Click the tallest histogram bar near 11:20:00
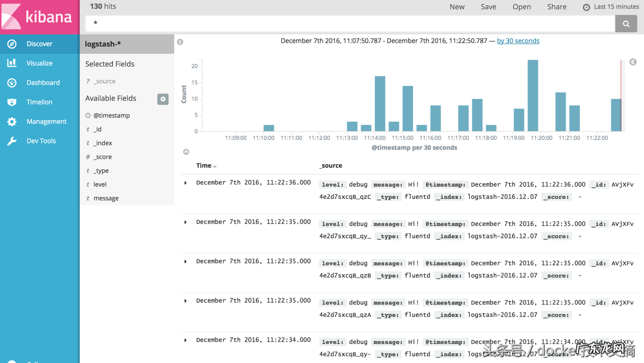This screenshot has height=363, width=644. click(533, 96)
